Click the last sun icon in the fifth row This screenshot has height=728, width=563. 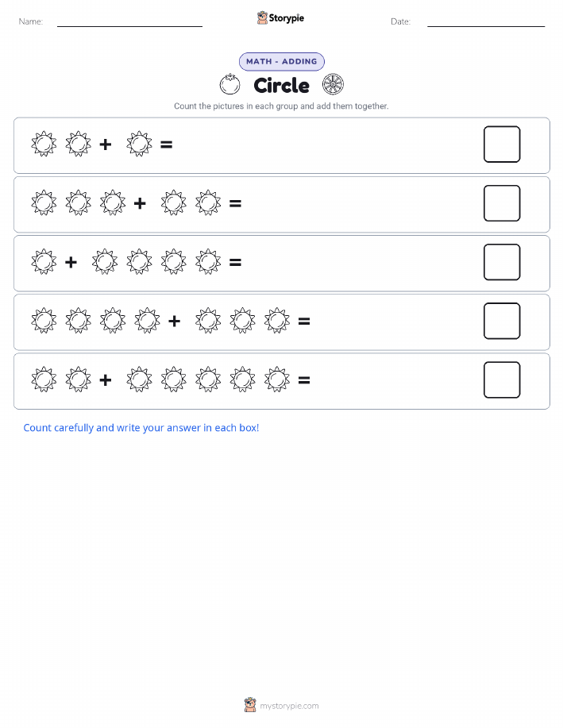coord(277,379)
